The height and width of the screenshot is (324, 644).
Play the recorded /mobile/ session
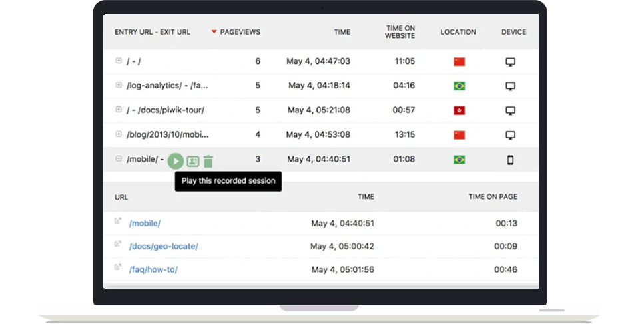175,160
